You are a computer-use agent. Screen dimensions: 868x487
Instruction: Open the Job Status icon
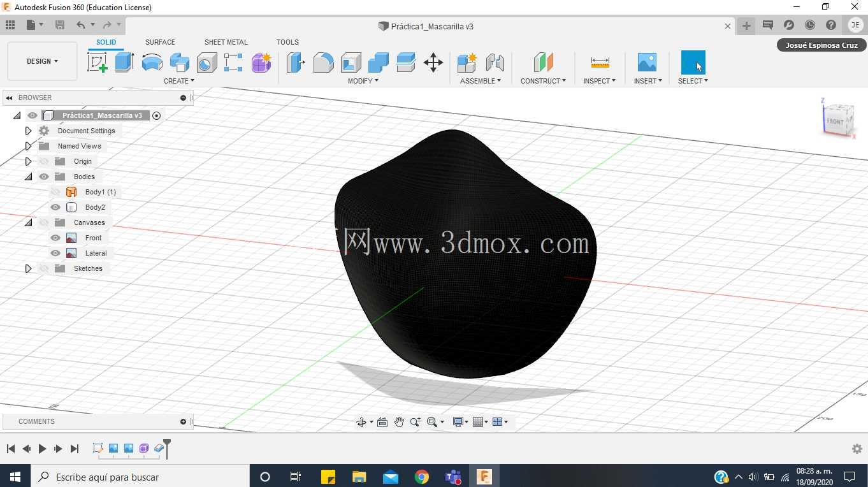click(810, 25)
